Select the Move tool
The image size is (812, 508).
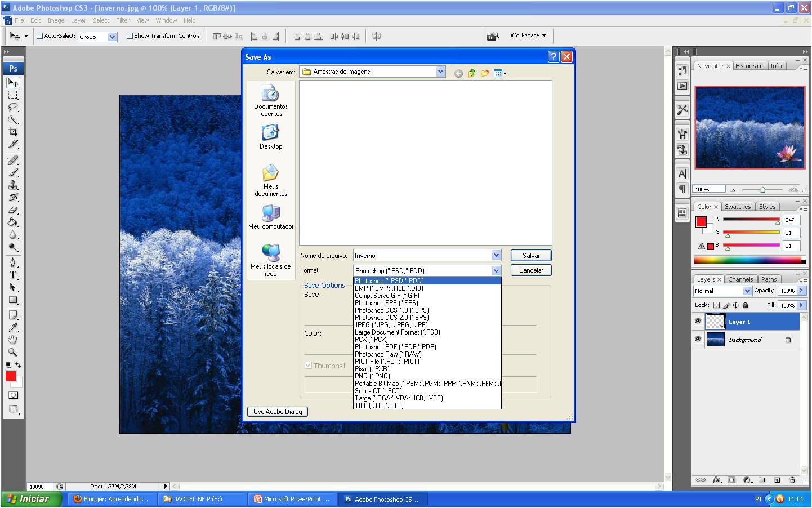click(x=14, y=82)
